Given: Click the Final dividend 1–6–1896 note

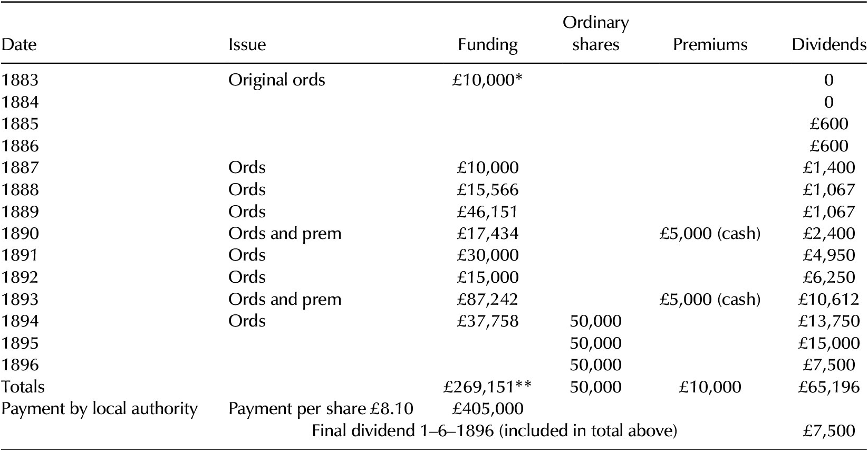Looking at the screenshot, I should (495, 431).
